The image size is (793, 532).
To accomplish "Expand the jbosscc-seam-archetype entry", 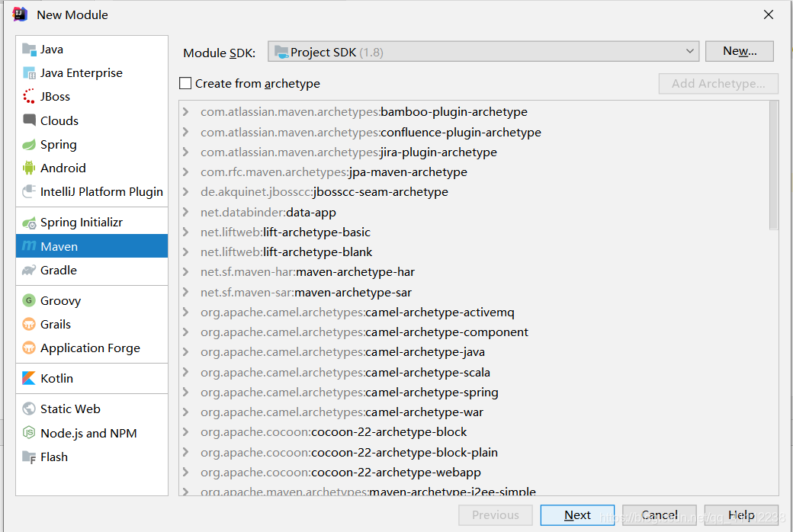I will click(185, 191).
